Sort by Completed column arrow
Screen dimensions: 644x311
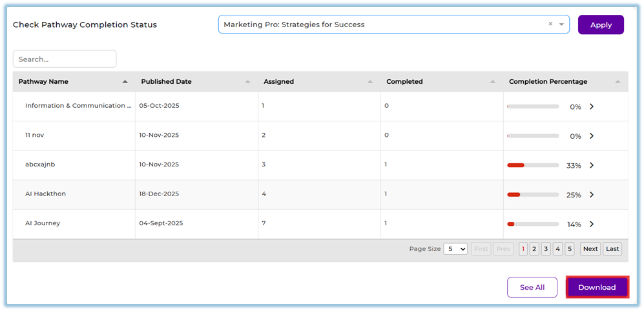click(493, 82)
